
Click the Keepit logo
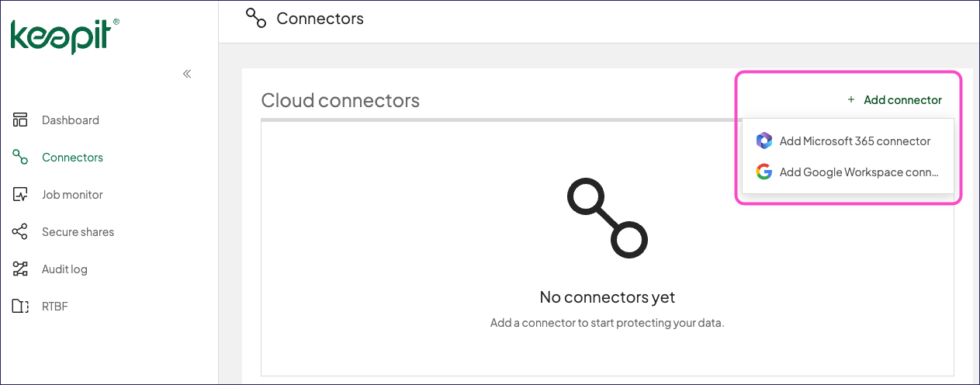65,36
